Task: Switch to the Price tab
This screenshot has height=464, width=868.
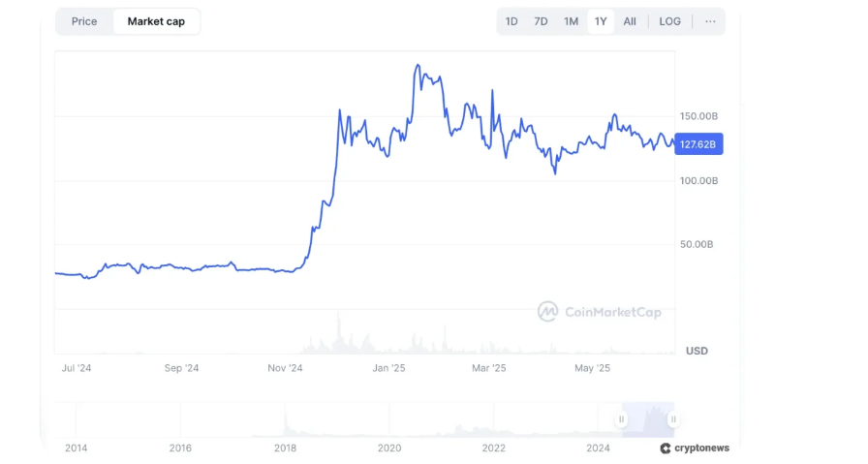Action: click(x=84, y=21)
